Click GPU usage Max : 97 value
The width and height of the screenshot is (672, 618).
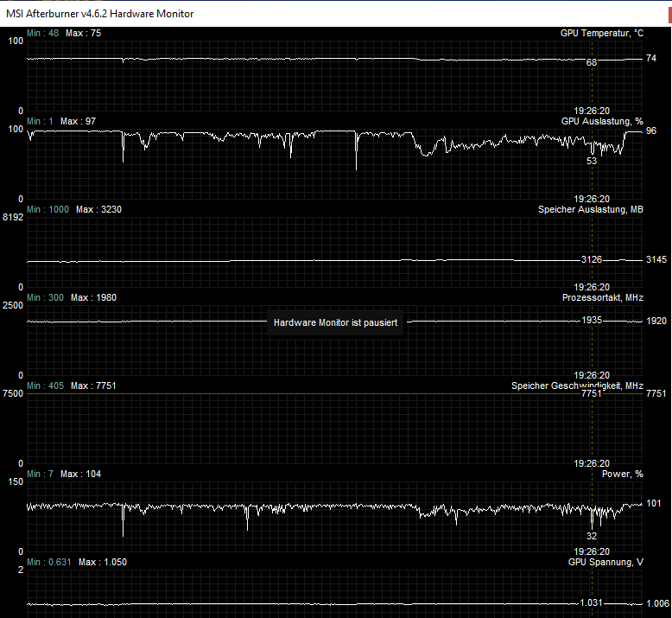pos(78,121)
